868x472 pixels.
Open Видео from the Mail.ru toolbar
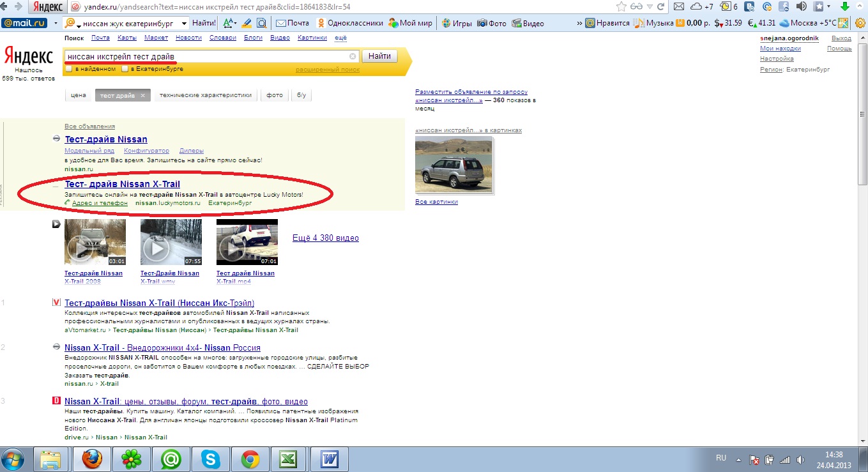tap(528, 23)
